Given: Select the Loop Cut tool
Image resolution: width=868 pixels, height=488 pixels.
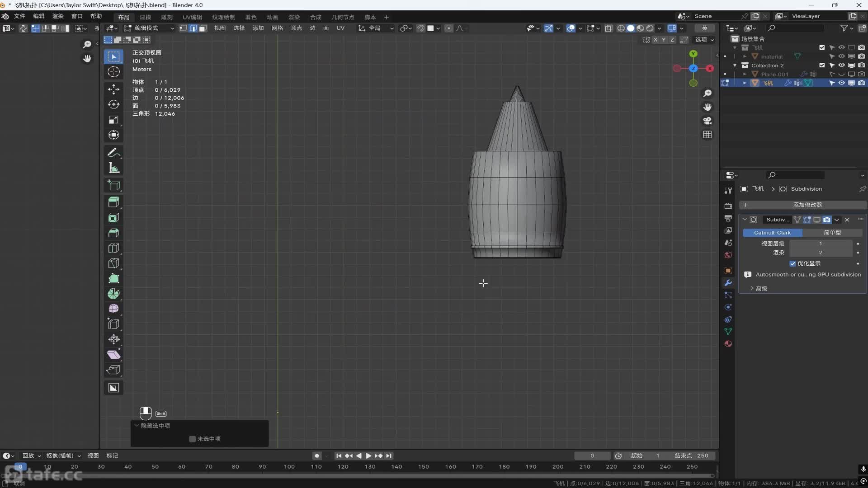Looking at the screenshot, I should tap(113, 248).
